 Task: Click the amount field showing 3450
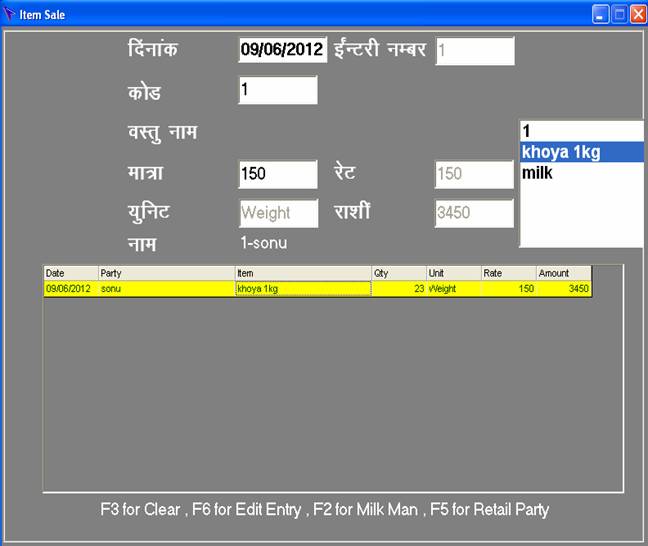point(474,213)
